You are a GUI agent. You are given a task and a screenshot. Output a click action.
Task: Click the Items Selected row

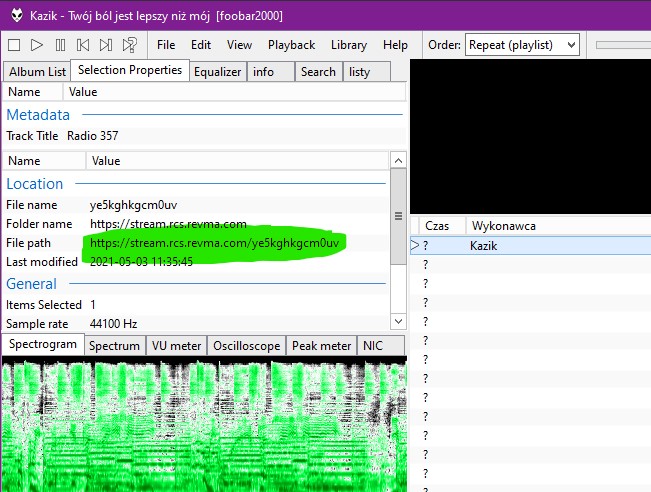tap(196, 305)
